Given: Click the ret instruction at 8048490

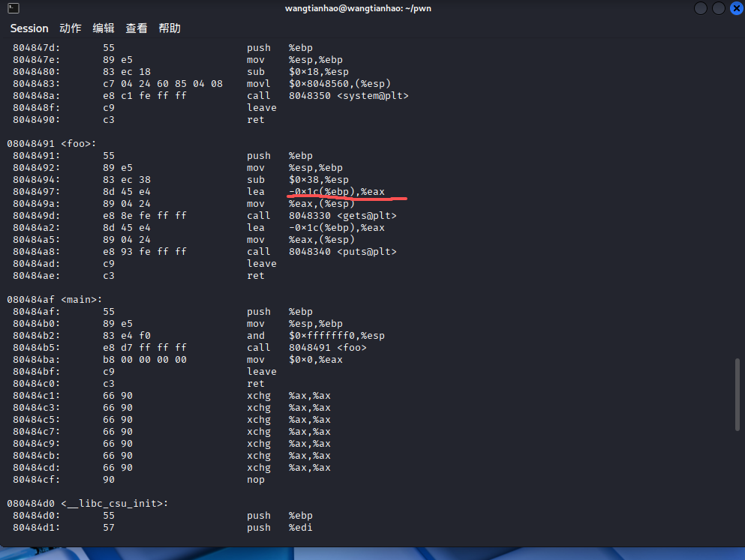Looking at the screenshot, I should pos(256,120).
